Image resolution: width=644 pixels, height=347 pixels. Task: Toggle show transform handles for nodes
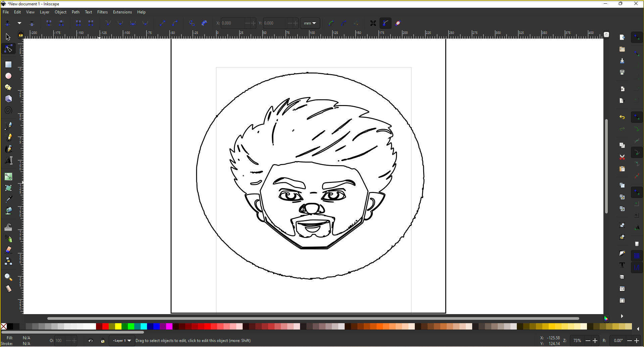click(x=373, y=23)
